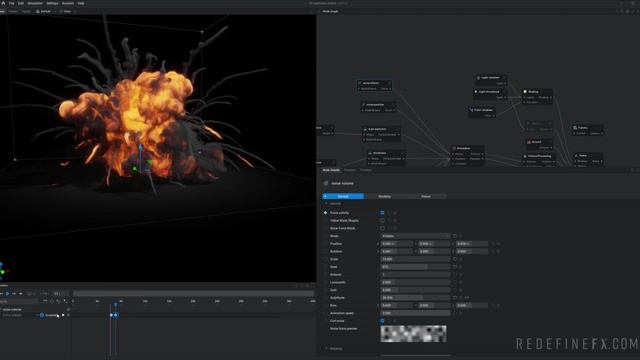The width and height of the screenshot is (640, 360).
Task: Click the Lacunarity value field
Action: click(x=415, y=282)
